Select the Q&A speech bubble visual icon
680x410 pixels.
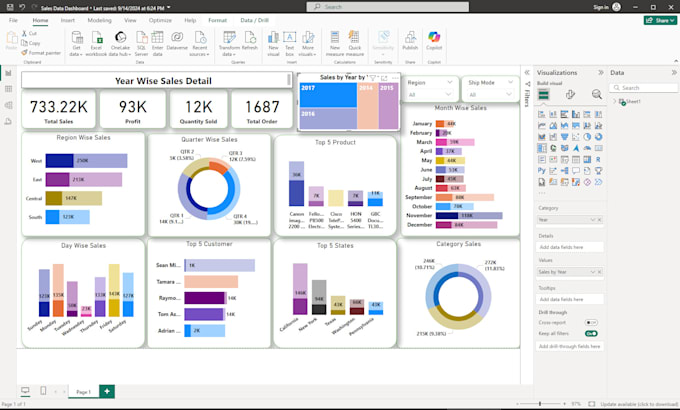point(575,171)
